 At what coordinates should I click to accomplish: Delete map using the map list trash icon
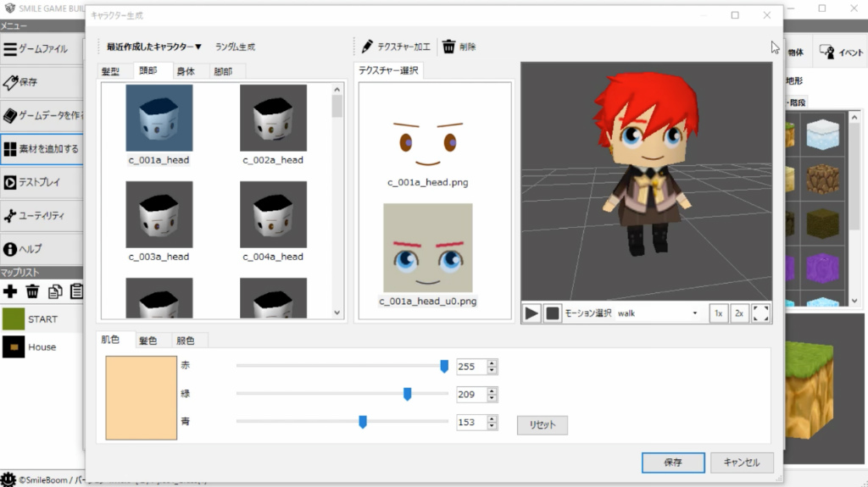click(x=32, y=291)
